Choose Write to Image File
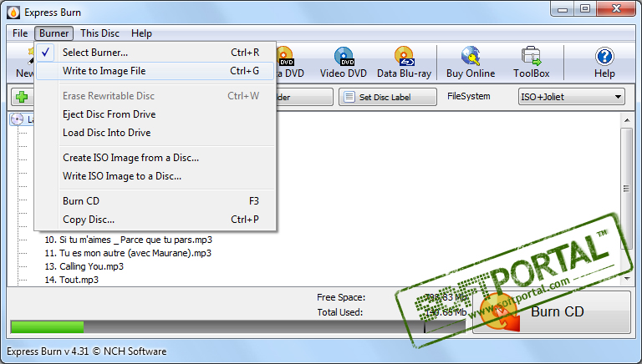The height and width of the screenshot is (364, 642). (x=155, y=71)
